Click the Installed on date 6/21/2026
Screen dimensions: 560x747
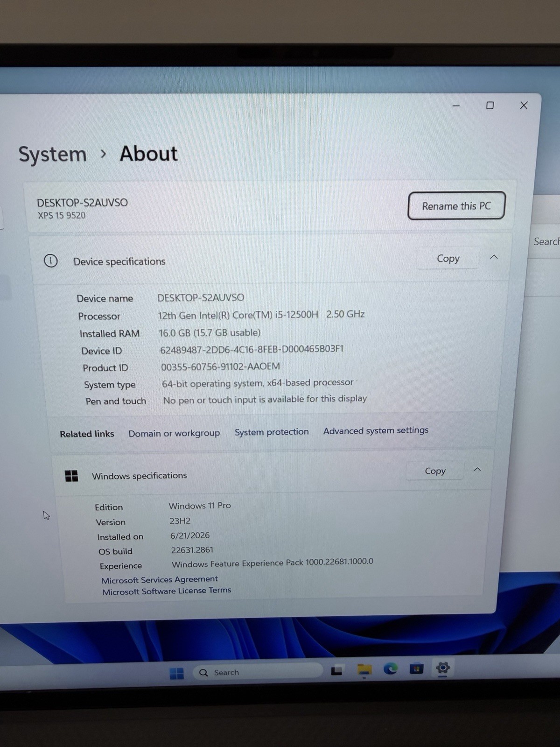[190, 536]
